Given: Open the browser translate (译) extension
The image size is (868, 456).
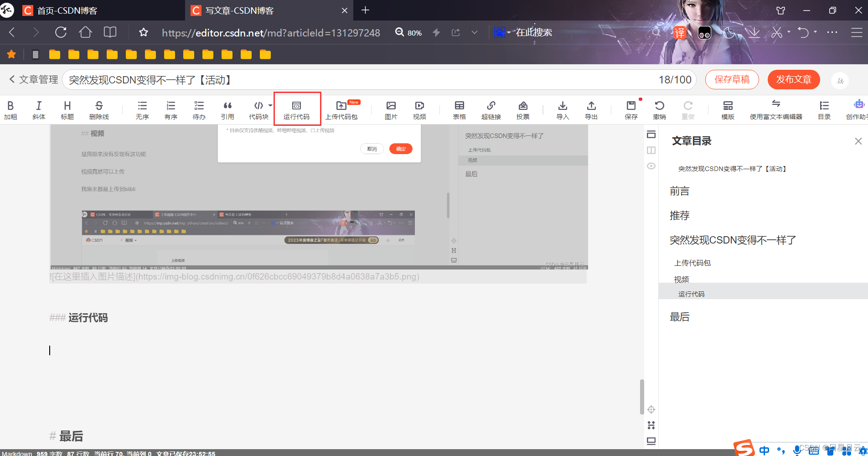Looking at the screenshot, I should 679,32.
